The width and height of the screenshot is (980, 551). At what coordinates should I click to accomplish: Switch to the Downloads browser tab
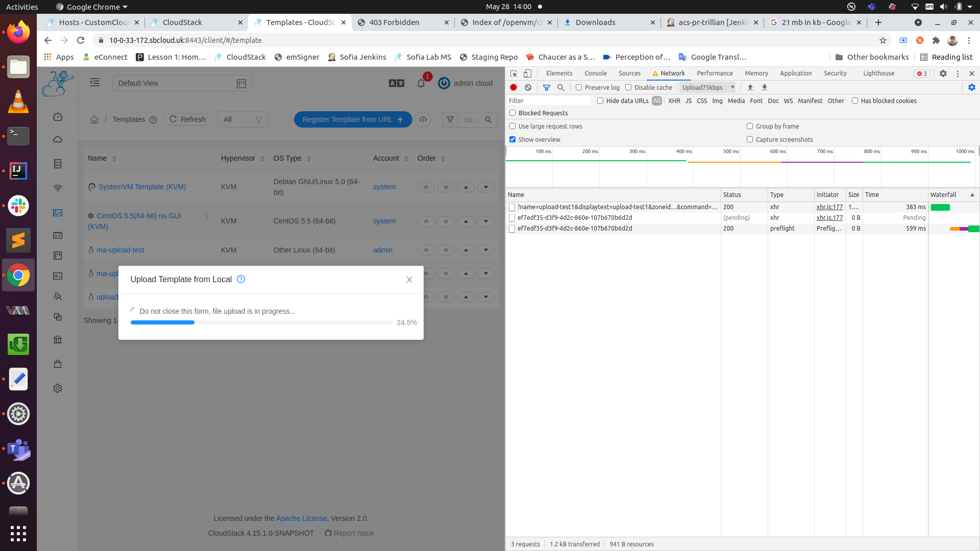(595, 22)
